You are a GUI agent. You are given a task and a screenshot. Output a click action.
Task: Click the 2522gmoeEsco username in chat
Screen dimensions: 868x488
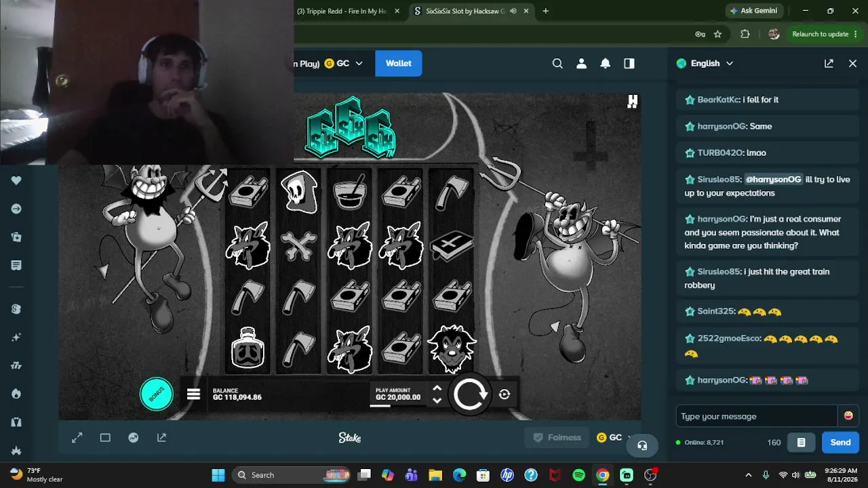(729, 338)
